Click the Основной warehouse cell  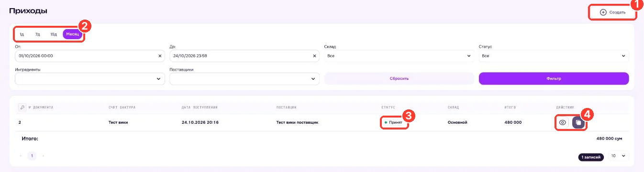457,123
